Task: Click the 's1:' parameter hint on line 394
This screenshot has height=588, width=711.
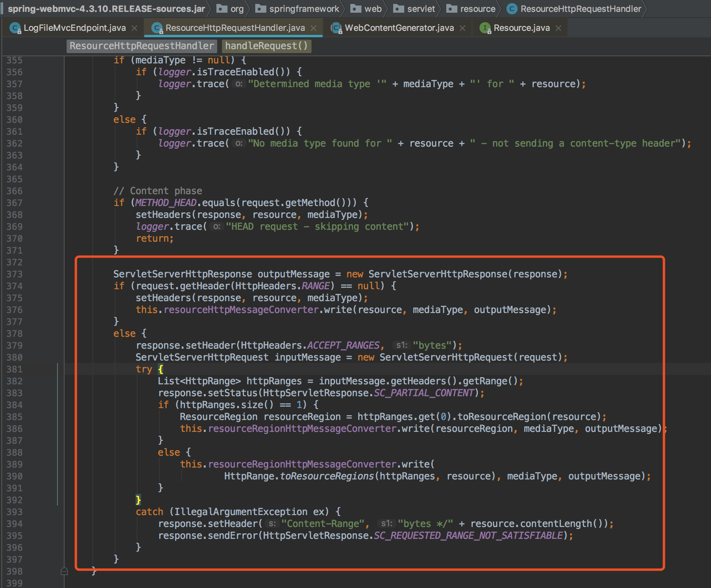Action: (x=387, y=523)
